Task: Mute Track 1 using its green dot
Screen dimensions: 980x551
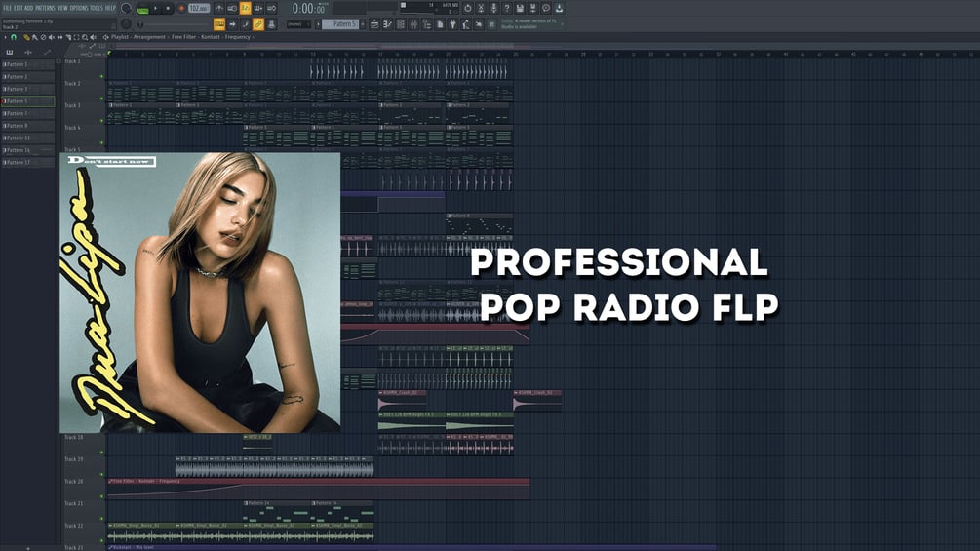Action: pos(101,77)
